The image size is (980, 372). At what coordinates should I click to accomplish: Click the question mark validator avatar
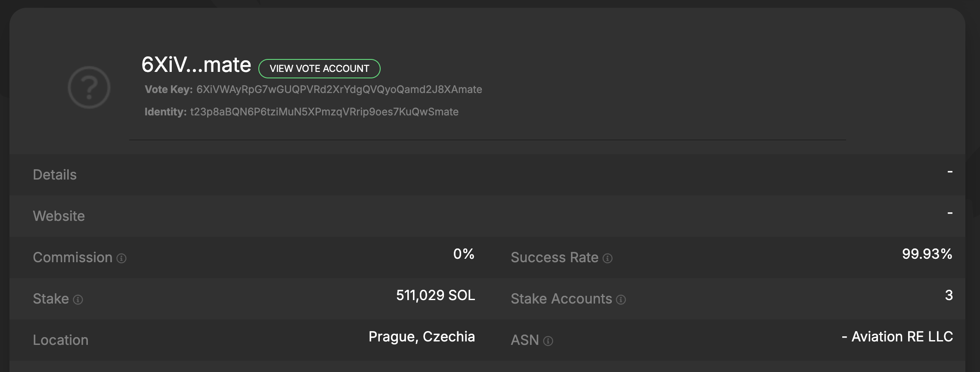click(89, 87)
